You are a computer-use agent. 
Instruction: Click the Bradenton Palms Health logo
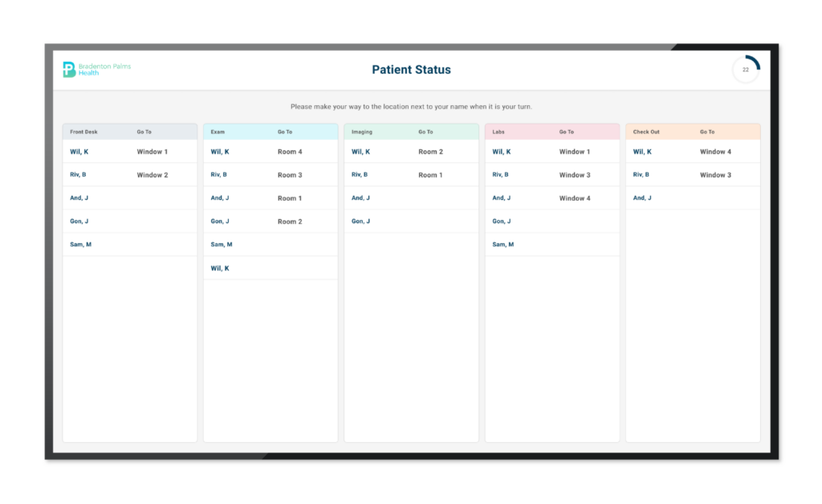[96, 69]
